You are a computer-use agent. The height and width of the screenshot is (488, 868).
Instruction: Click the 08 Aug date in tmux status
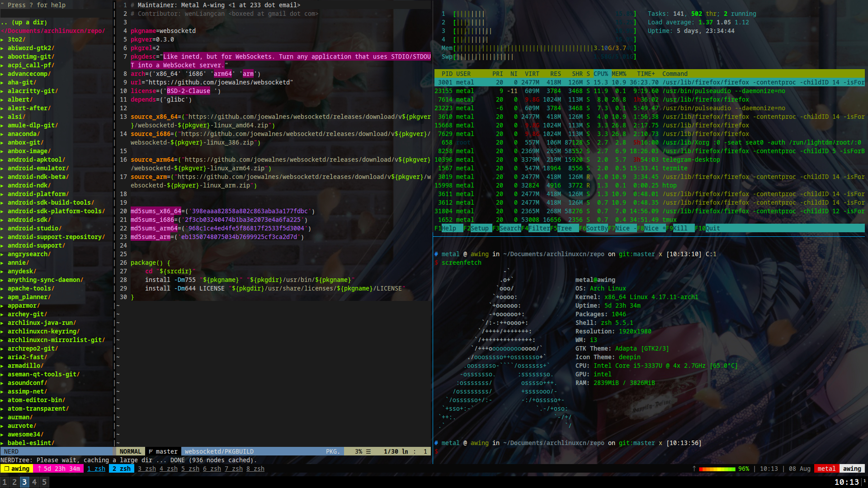pos(800,469)
